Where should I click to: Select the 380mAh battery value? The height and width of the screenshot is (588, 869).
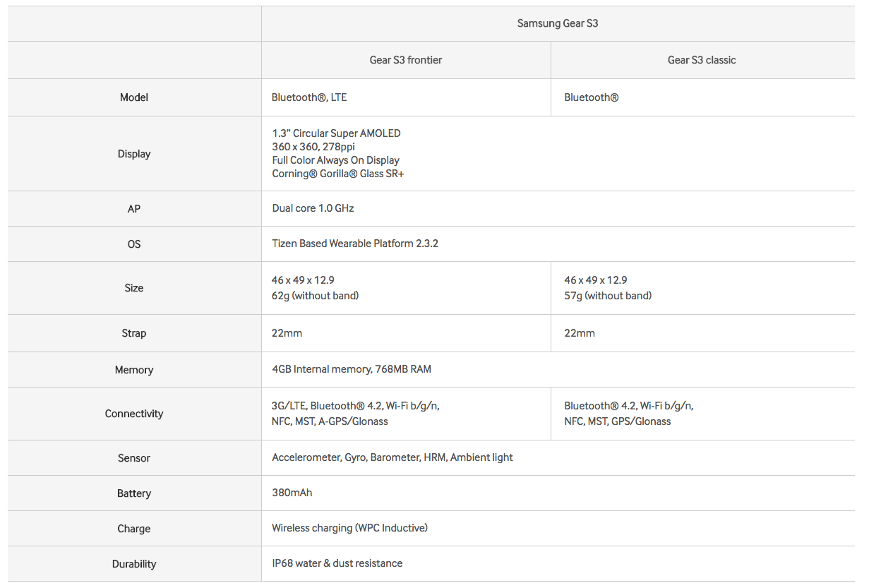[292, 493]
